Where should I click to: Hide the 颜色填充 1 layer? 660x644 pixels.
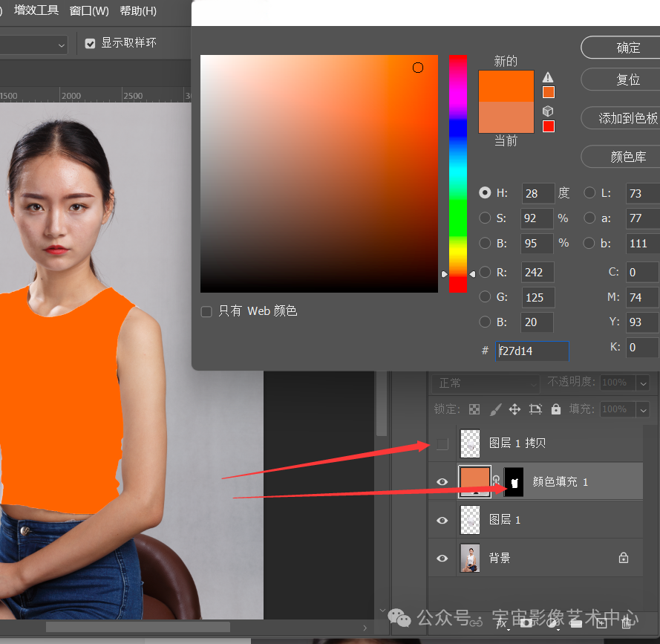coord(442,481)
